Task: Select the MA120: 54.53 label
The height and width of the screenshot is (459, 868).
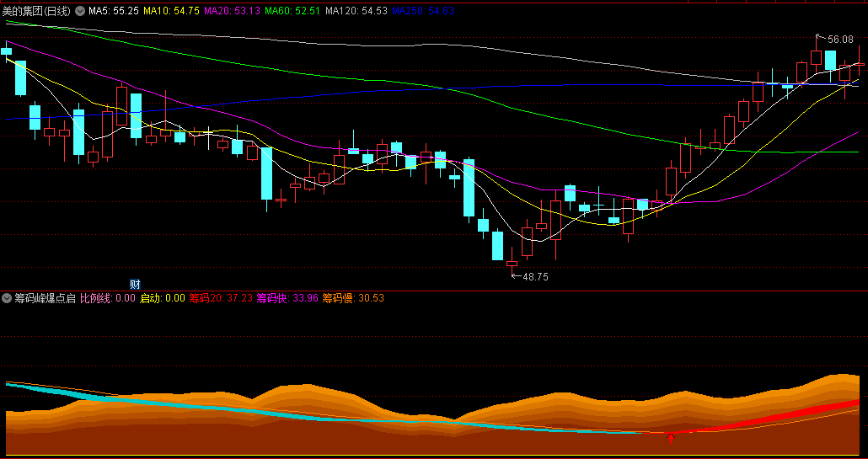Action: tap(356, 10)
